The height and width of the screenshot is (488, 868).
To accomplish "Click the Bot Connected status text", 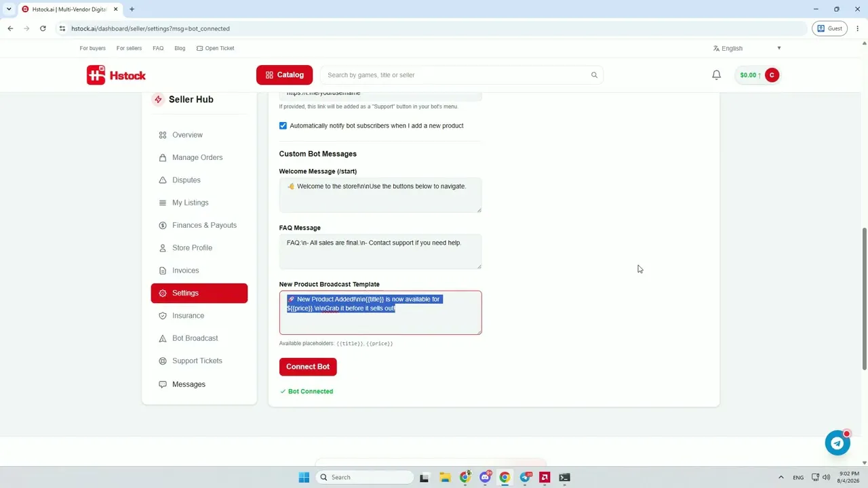I will [311, 391].
